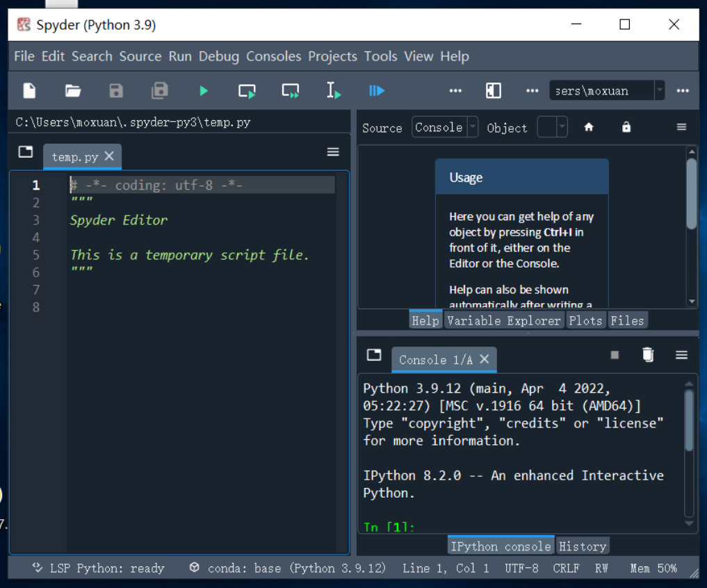
Task: Run current cell and advance to next
Action: tap(291, 91)
